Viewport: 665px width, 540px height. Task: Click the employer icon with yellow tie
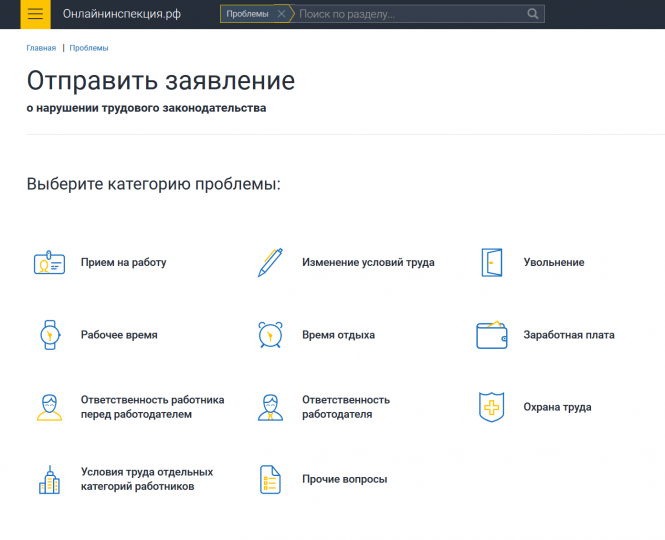[270, 407]
